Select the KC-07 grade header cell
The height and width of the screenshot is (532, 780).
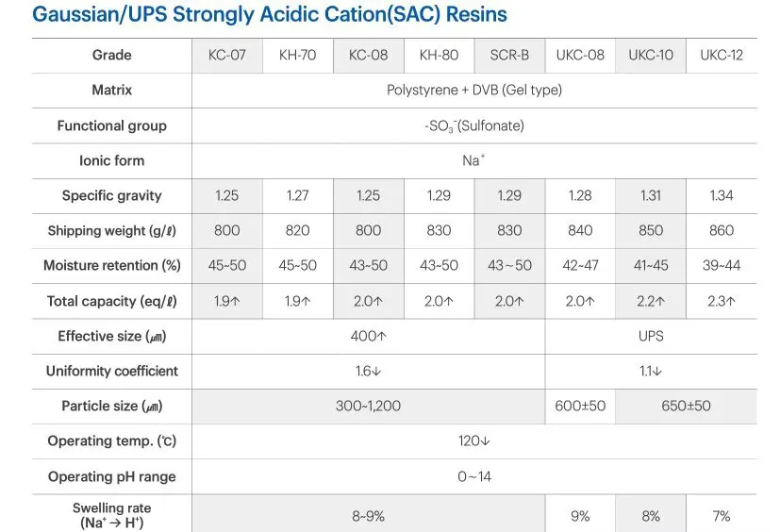[227, 56]
